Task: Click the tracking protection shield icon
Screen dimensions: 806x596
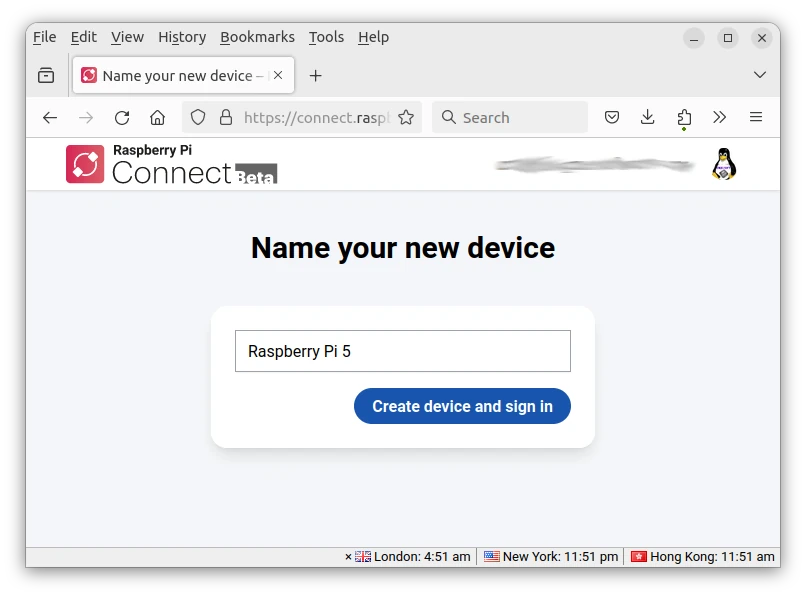Action: pyautogui.click(x=198, y=118)
